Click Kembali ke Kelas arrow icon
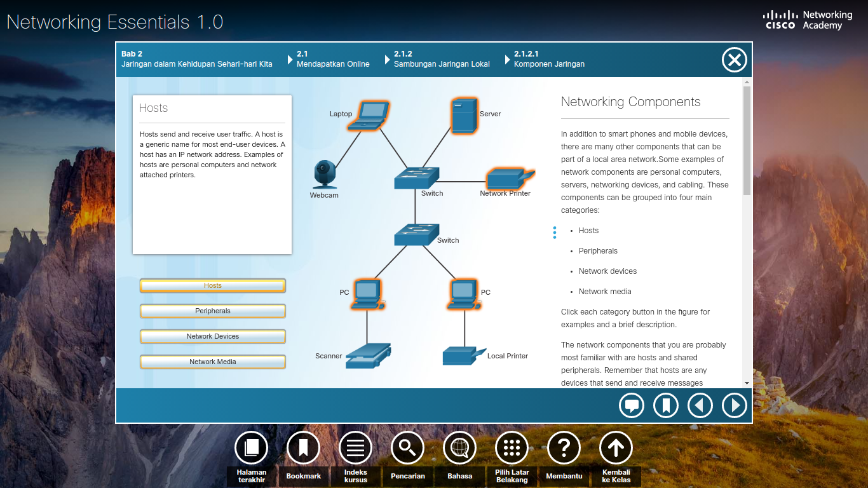 pyautogui.click(x=615, y=447)
